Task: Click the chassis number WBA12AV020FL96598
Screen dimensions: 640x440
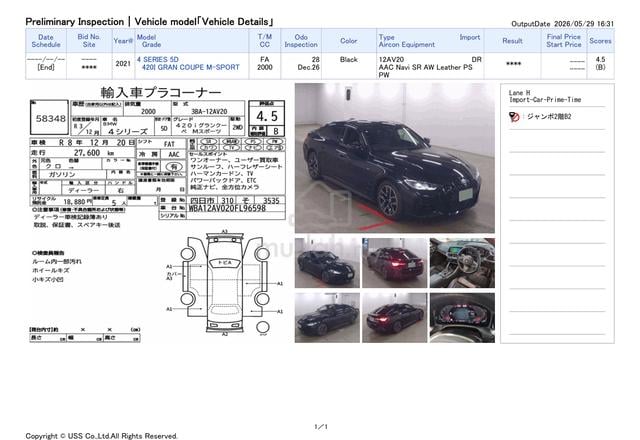Action: [x=227, y=208]
